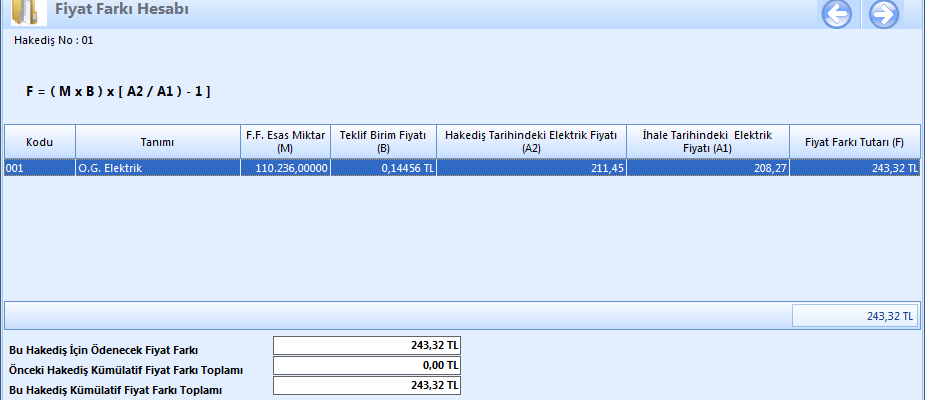Click the folder icon beside Fiyat Farkı Hesabı
This screenshot has height=400, width=925.
point(28,12)
